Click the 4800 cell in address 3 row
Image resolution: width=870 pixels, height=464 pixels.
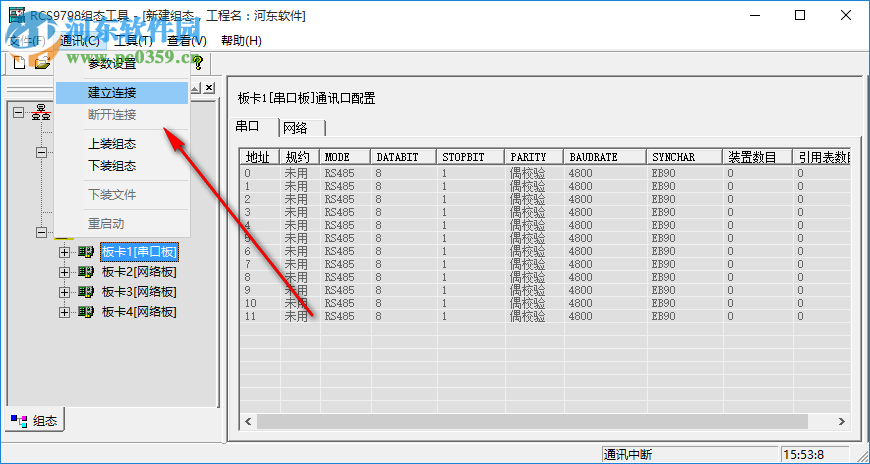tap(605, 212)
